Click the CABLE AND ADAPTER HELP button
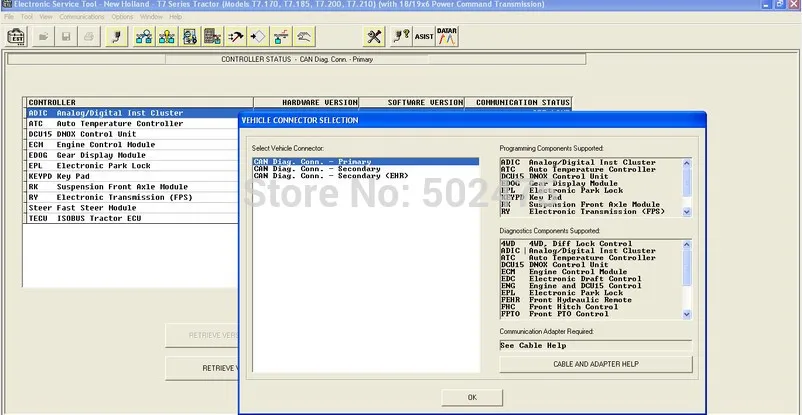This screenshot has width=802, height=415. pos(596,364)
